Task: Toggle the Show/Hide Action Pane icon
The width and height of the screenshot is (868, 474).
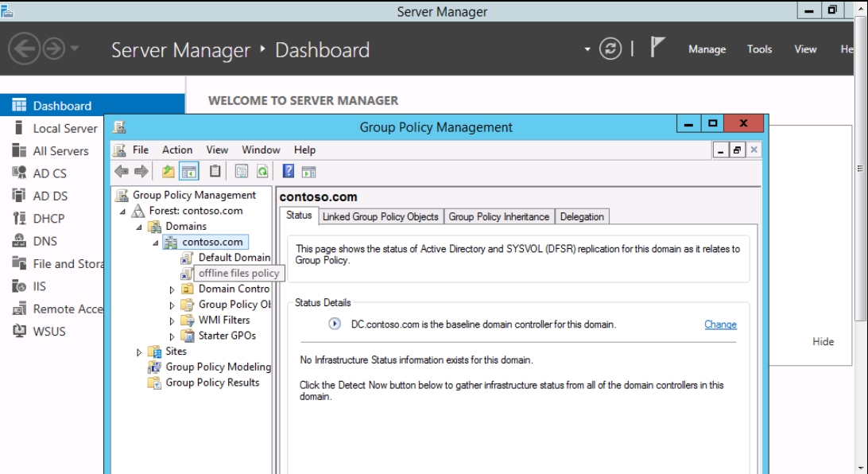Action: (309, 171)
